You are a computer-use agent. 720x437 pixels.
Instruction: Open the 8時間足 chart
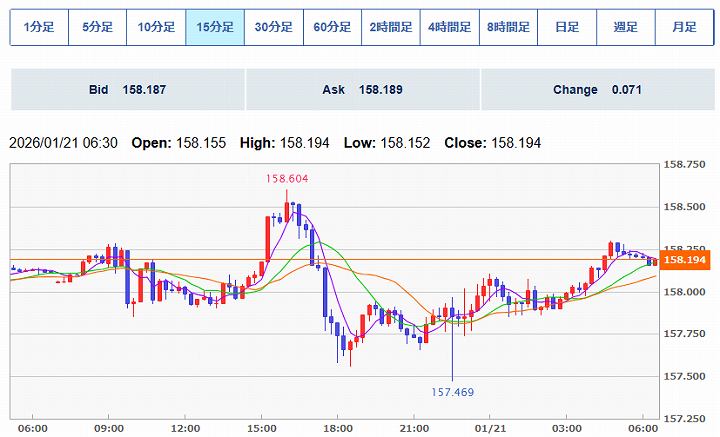(508, 27)
